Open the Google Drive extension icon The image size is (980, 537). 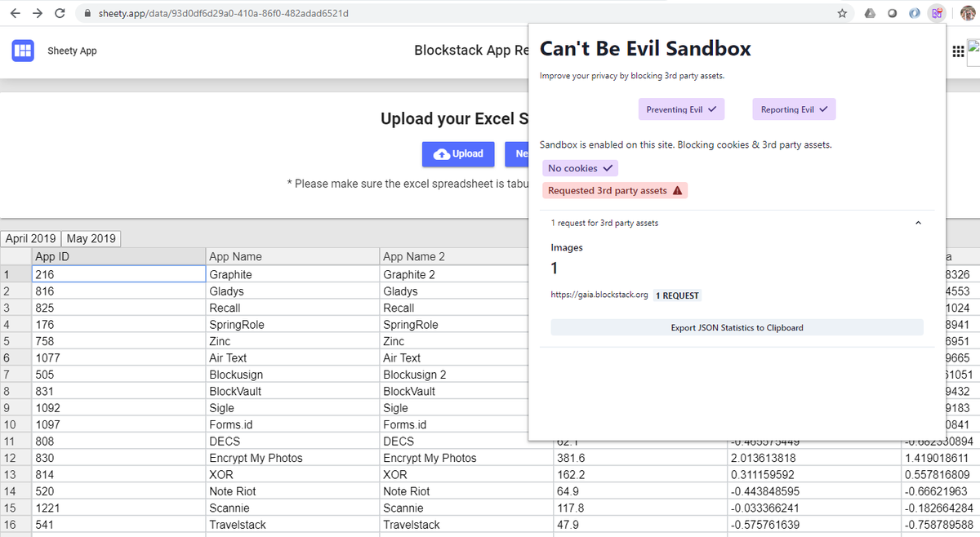point(871,14)
